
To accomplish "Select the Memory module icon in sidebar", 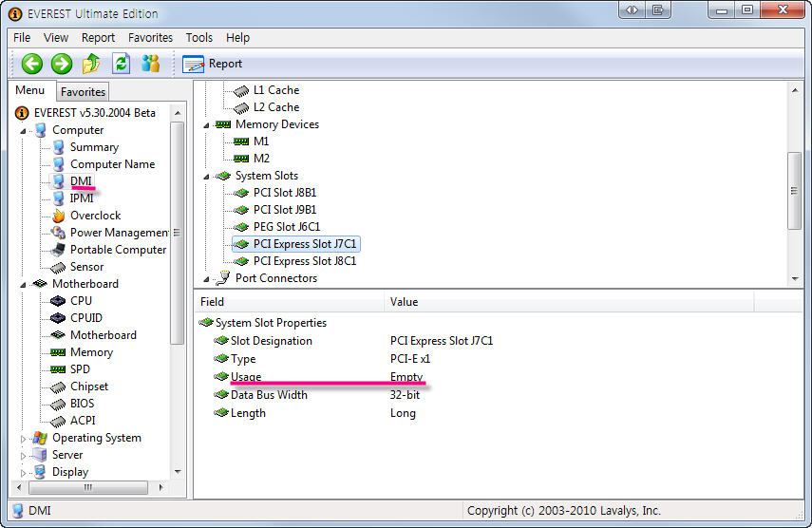I will 58,352.
